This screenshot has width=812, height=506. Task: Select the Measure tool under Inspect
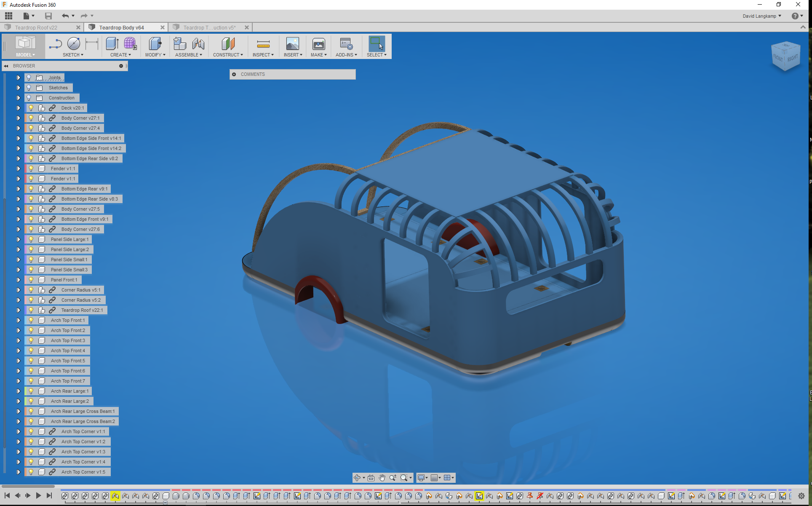tap(263, 44)
